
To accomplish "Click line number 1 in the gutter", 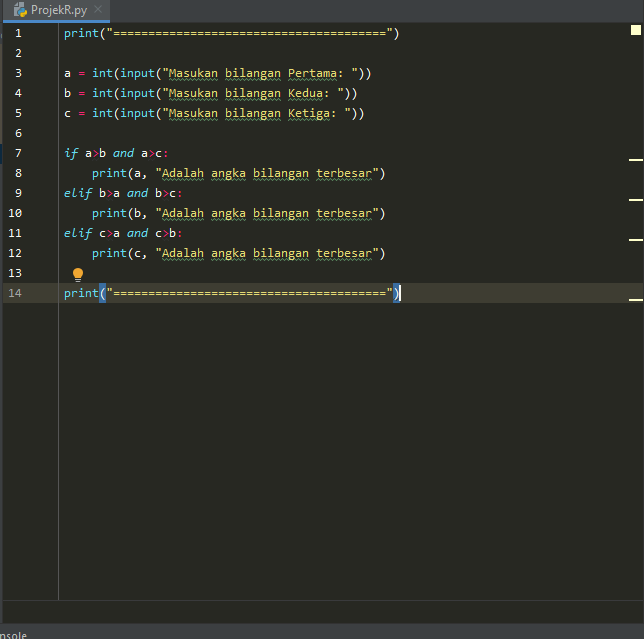I will [18, 33].
